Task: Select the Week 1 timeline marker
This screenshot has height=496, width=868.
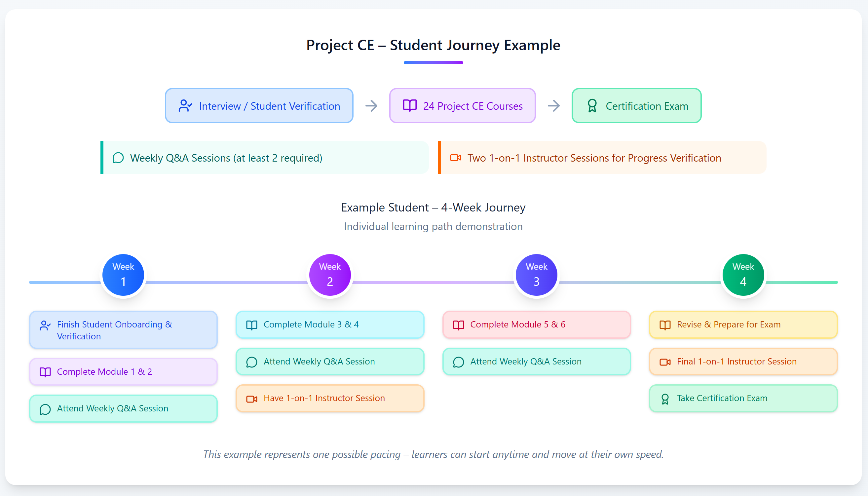Action: (x=123, y=275)
